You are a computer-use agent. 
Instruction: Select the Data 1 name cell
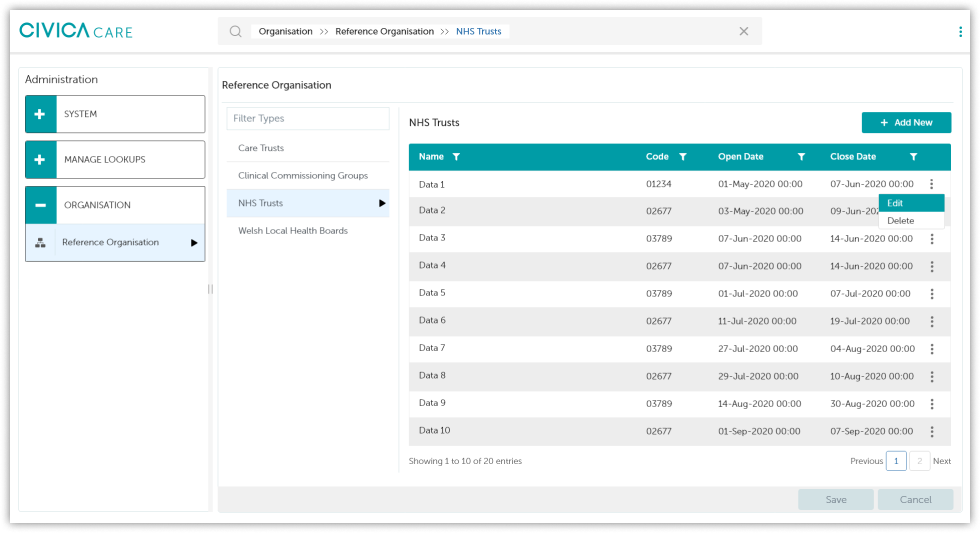point(432,184)
